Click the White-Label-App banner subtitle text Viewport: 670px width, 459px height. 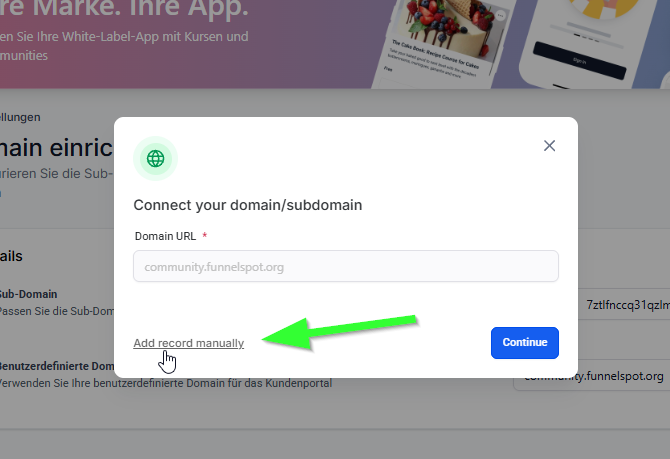(124, 46)
